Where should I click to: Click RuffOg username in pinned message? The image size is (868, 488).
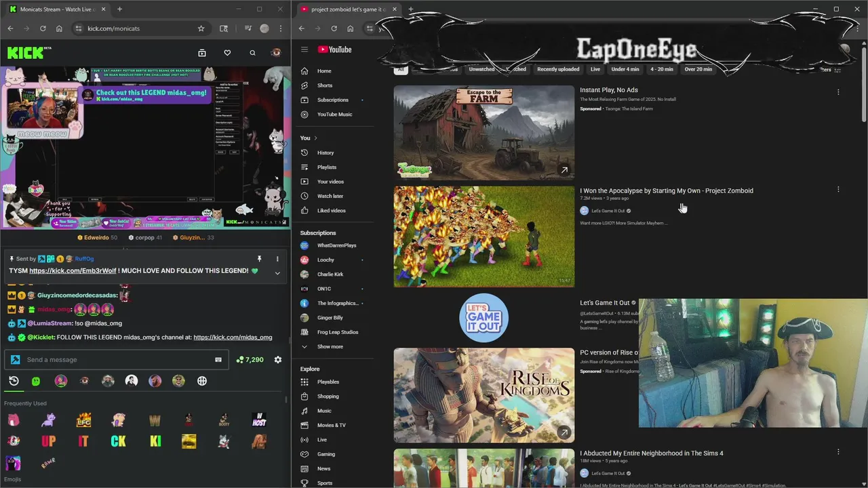[x=84, y=259]
